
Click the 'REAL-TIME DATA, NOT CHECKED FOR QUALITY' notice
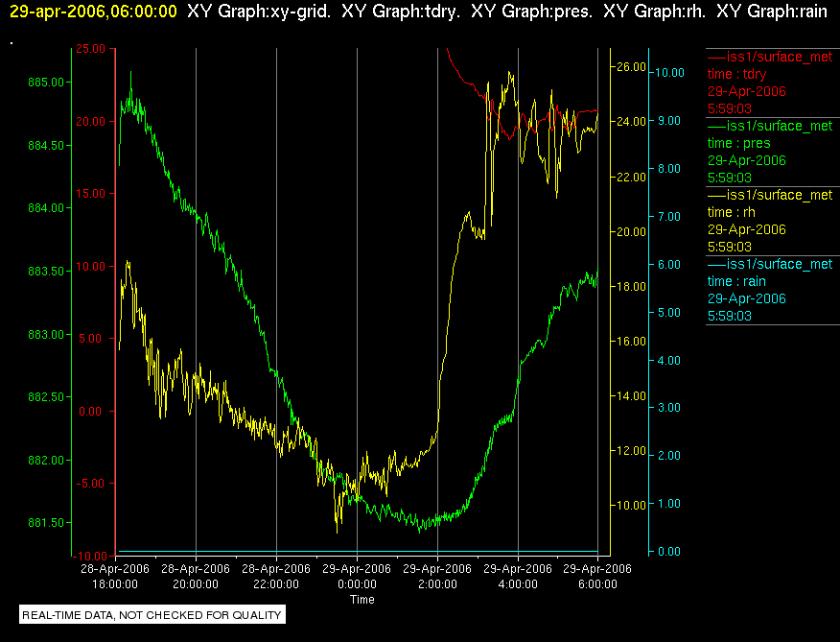pos(152,614)
